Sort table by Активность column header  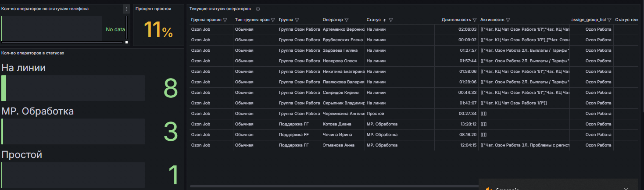tap(492, 20)
